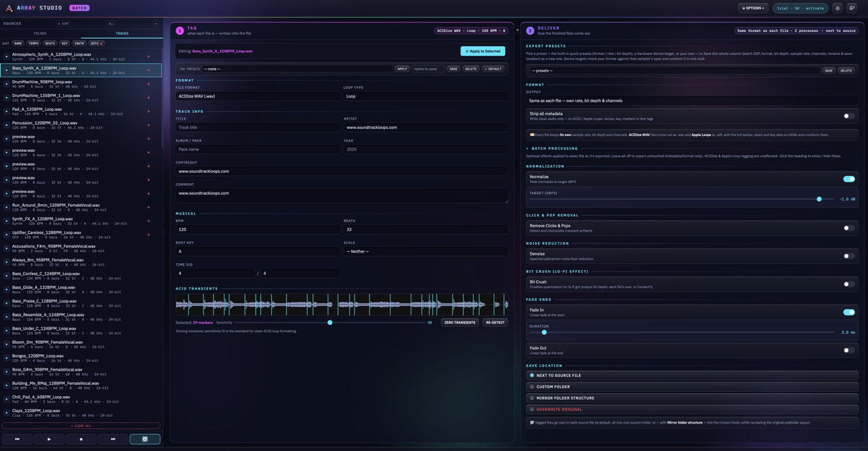Viewport: 868px width, 451px height.
Task: Toggle the Strip all metadata switch
Action: tap(848, 116)
